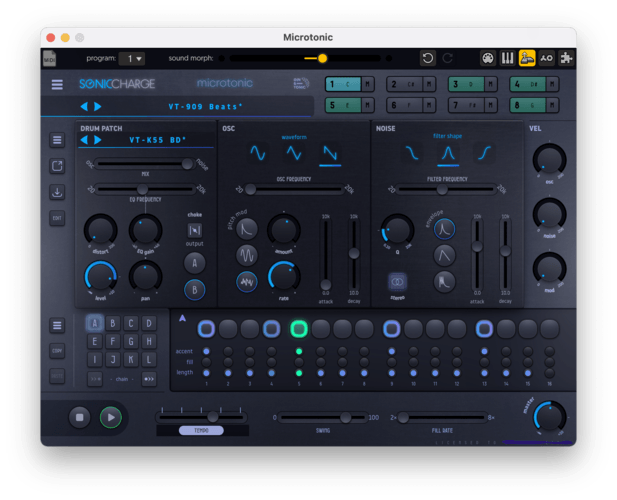Screen dimensions: 617x500
Task: Toggle the highlighted yellow keyboard-player icon
Action: [x=527, y=58]
